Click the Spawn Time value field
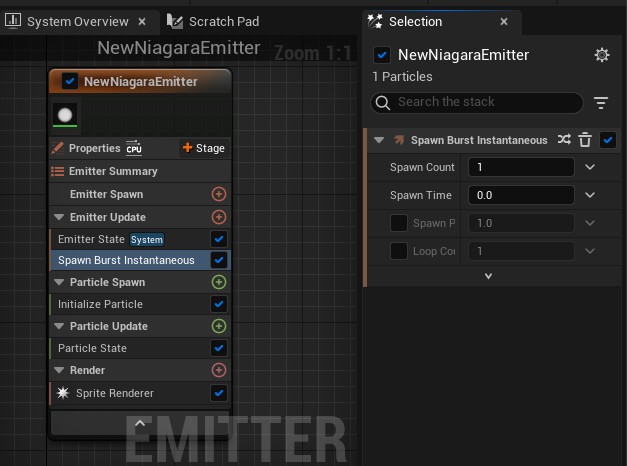The height and width of the screenshot is (466, 627). pos(521,195)
